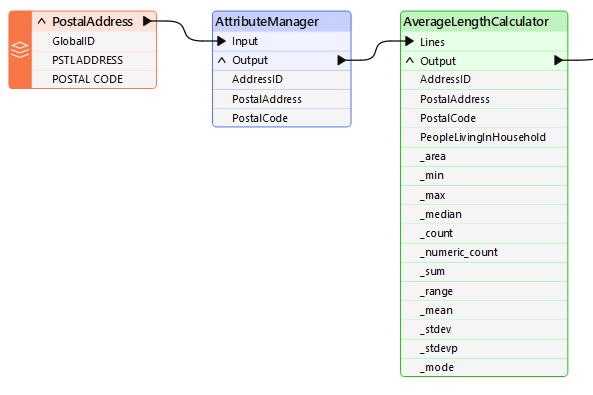This screenshot has height=395, width=593.
Task: Click the AttributeManager Output port arrow
Action: pos(342,60)
